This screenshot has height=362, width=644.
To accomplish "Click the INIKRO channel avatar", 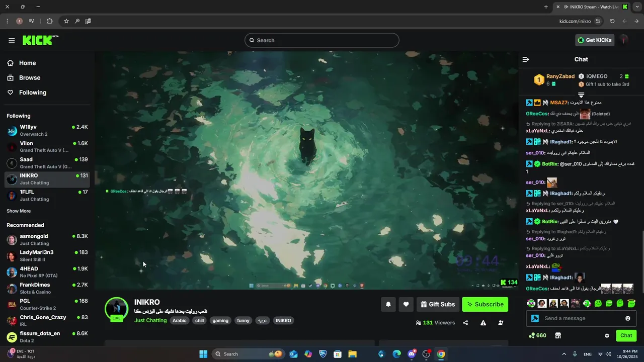I will click(x=117, y=308).
